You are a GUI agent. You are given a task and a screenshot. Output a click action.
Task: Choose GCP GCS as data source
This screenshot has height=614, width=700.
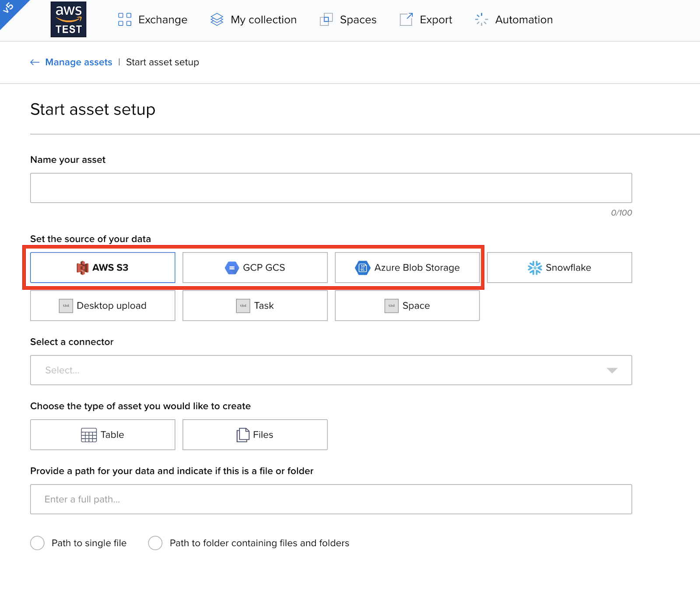255,267
